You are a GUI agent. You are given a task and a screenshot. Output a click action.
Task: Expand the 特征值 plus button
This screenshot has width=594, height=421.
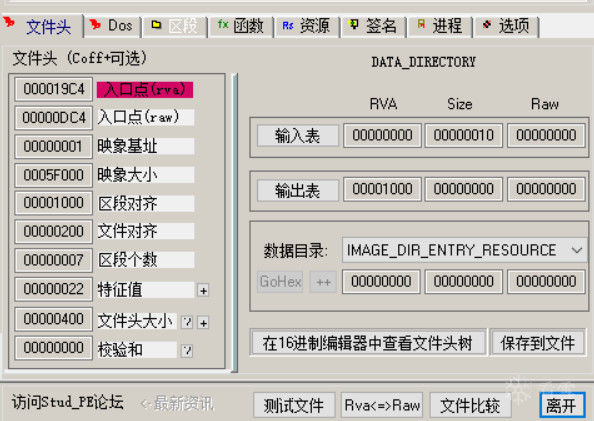point(203,291)
